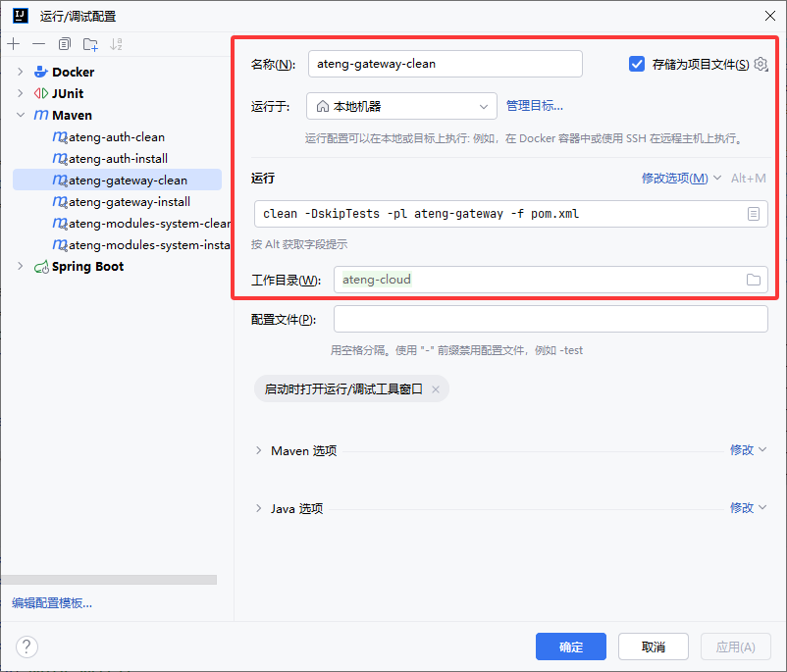The image size is (787, 672).
Task: Click the copy configuration icon
Action: (65, 44)
